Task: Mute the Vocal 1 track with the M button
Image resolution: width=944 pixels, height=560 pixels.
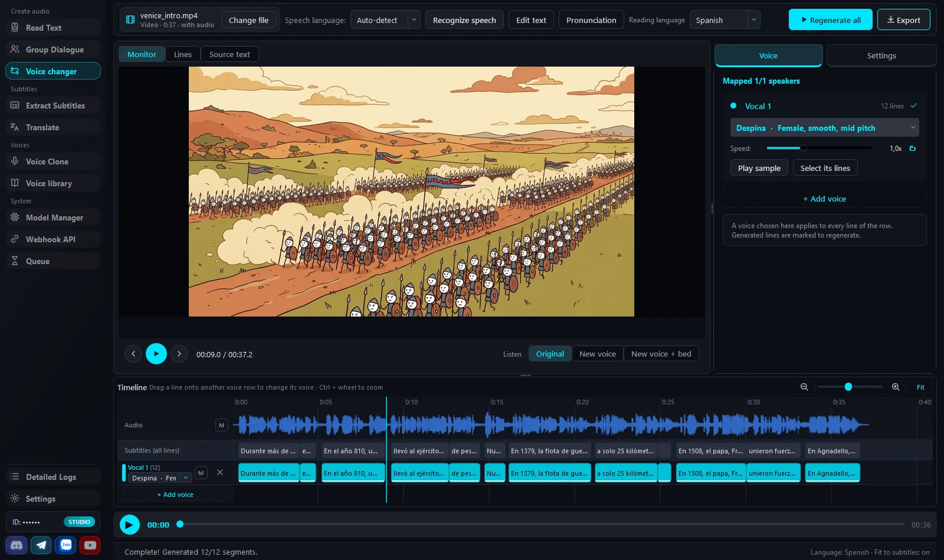Action: pos(201,473)
